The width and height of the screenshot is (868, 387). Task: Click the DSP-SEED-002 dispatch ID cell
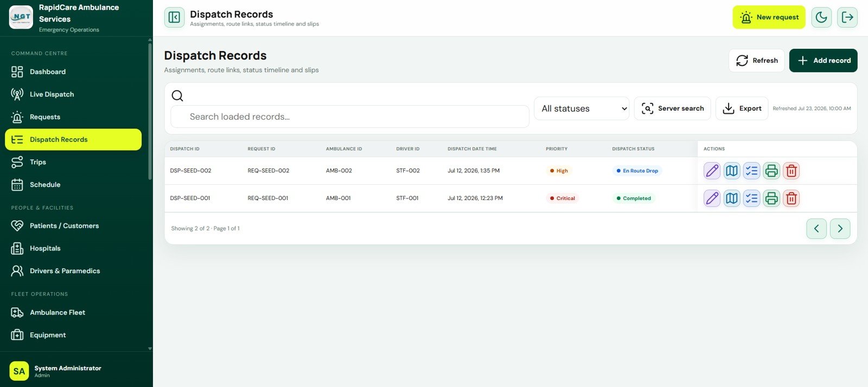point(190,171)
